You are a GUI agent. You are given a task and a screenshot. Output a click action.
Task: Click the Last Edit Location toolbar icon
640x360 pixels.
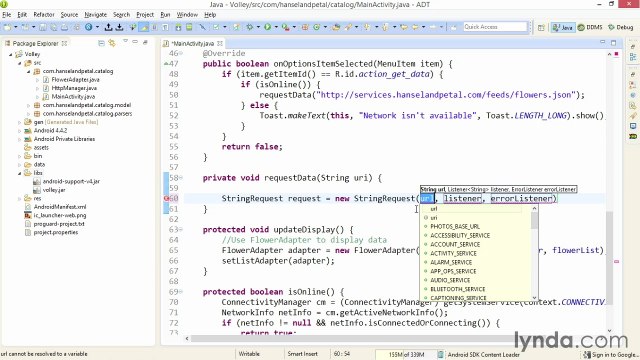(403, 27)
